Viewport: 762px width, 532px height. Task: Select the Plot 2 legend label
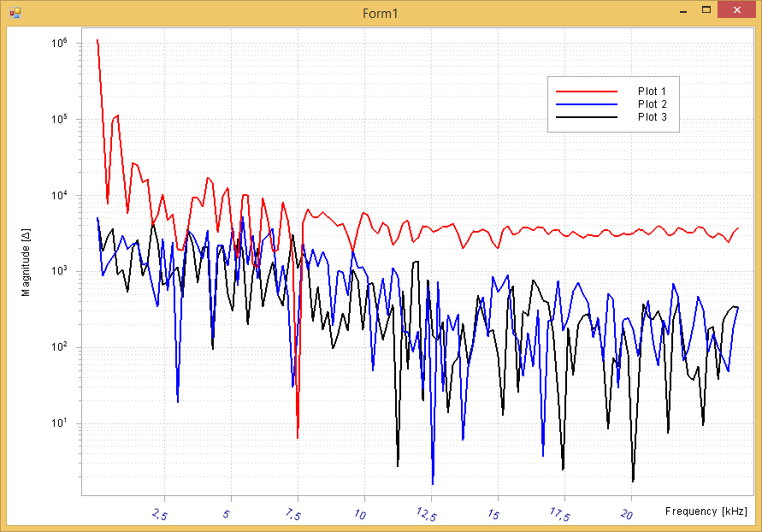[x=652, y=103]
